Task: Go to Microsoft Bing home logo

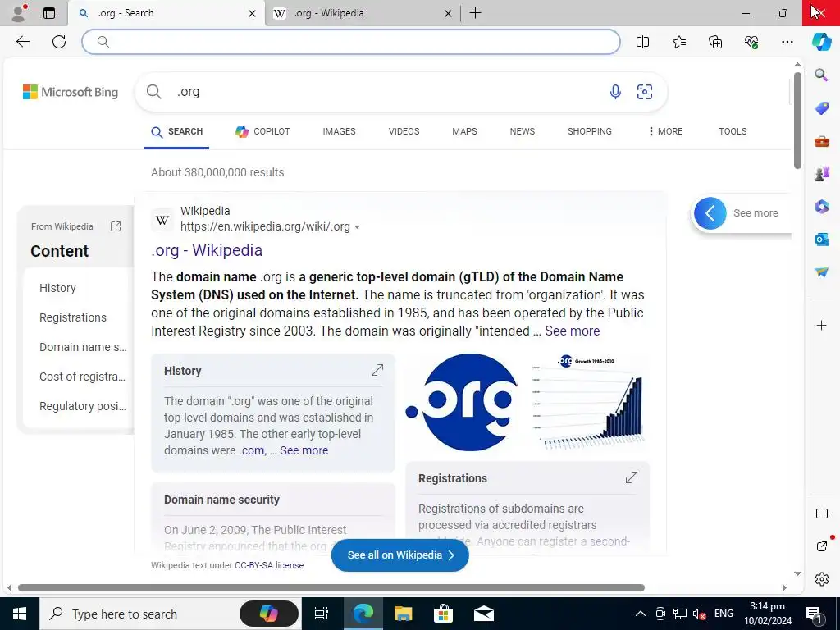Action: [71, 92]
